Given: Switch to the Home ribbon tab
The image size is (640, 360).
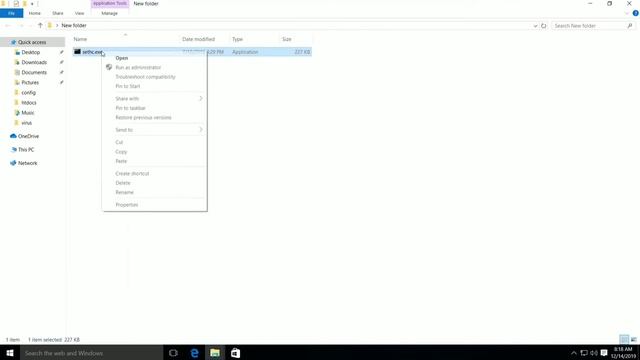Looking at the screenshot, I should (x=35, y=13).
